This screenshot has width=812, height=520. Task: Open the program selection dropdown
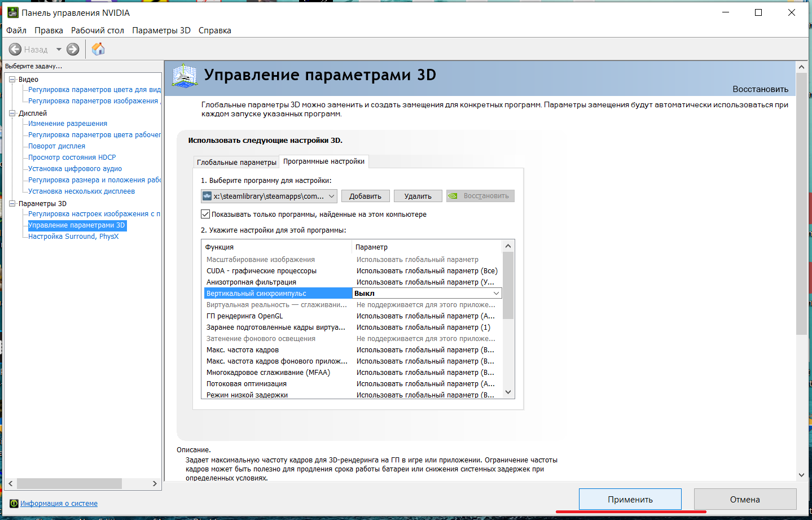click(269, 196)
